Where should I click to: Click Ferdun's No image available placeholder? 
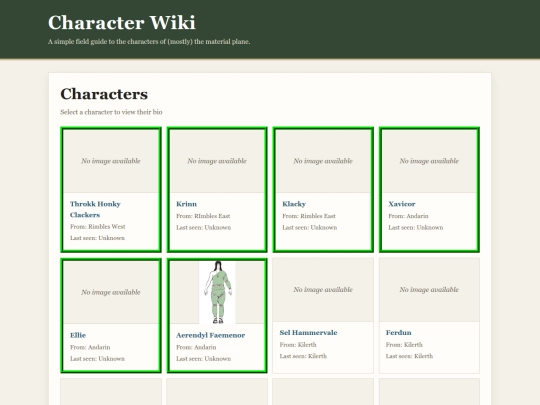429,290
